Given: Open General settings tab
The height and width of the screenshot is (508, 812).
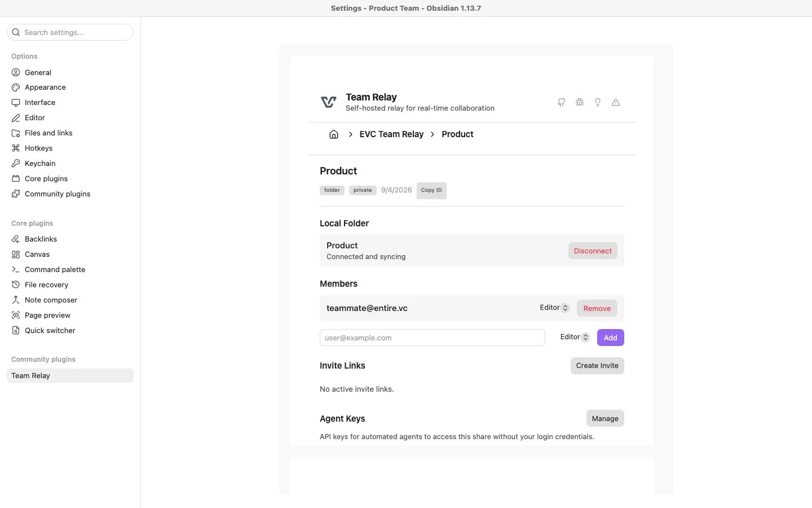Looking at the screenshot, I should pyautogui.click(x=70, y=72).
